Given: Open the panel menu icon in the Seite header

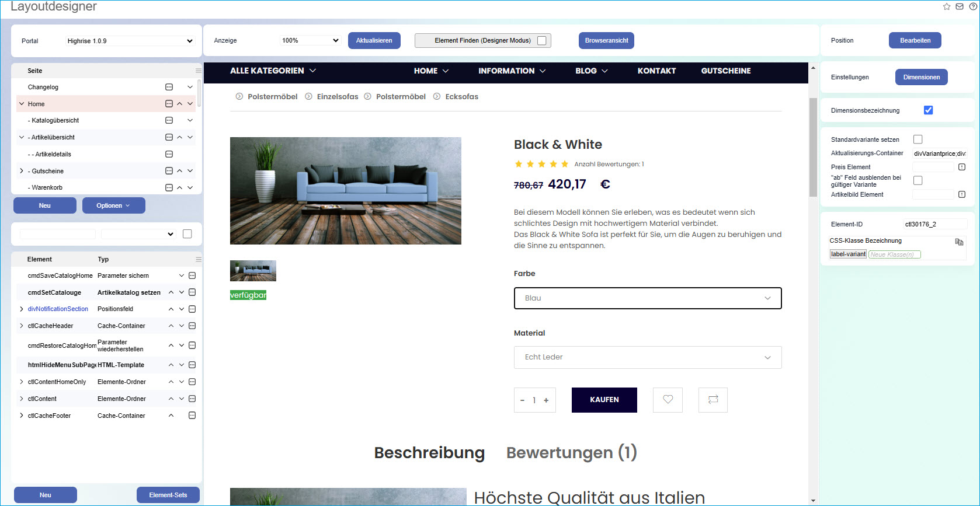Looking at the screenshot, I should tap(199, 71).
